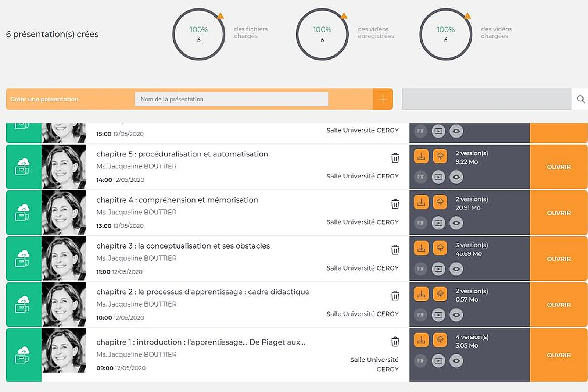Click green cloud sync icon for chapitre 4
The height and width of the screenshot is (392, 588).
point(23,213)
